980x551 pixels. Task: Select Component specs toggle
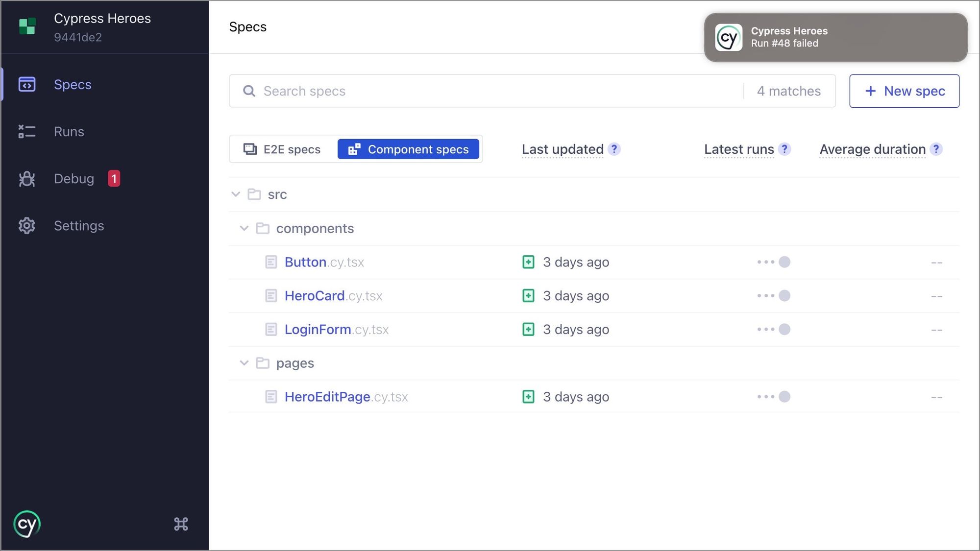pyautogui.click(x=408, y=149)
